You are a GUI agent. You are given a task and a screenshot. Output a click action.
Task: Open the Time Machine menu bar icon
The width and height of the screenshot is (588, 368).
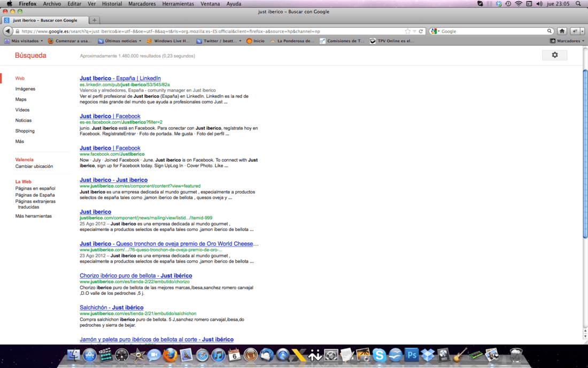[508, 4]
